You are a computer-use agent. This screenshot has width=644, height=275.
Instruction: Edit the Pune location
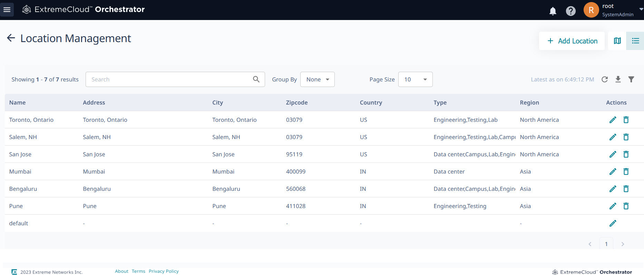coord(613,206)
